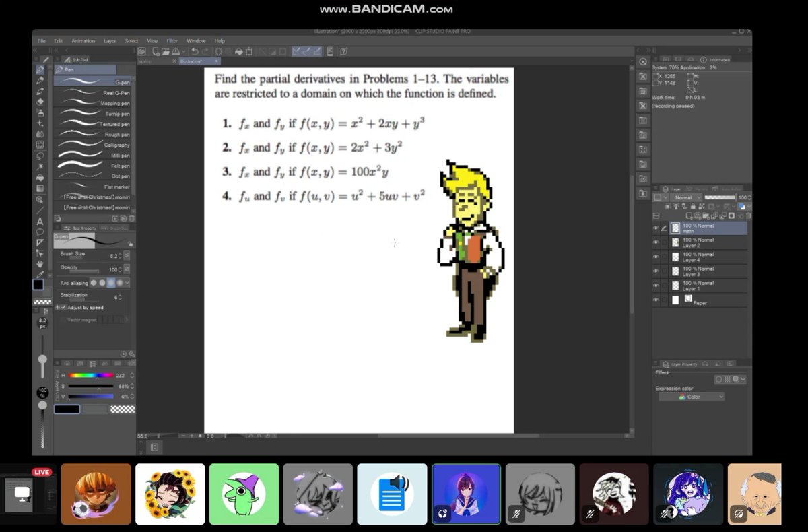Open the Animation menu
The height and width of the screenshot is (532, 808).
point(83,41)
